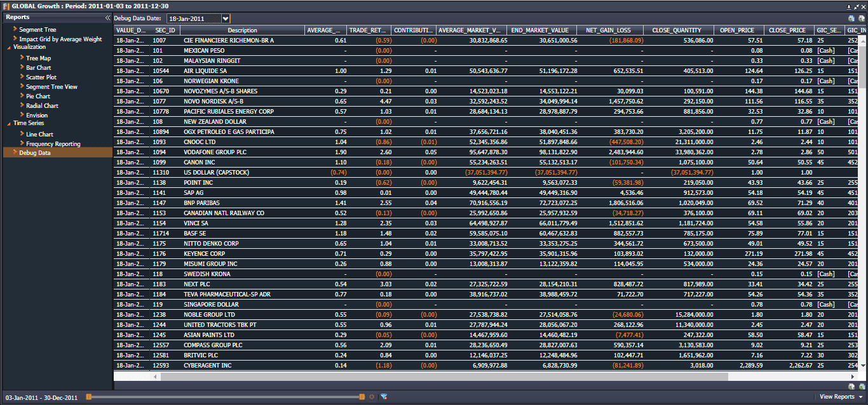
Task: Select the Radial Chart visualization
Action: point(42,106)
